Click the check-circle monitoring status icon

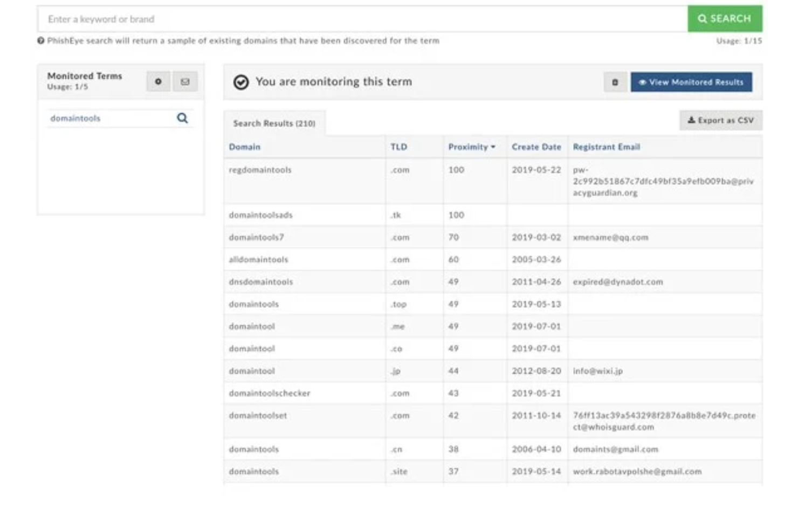pos(241,82)
